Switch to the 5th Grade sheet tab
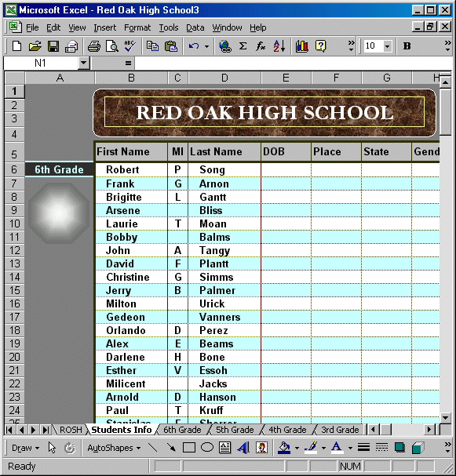Screen dimensions: 456x476 coord(235,430)
